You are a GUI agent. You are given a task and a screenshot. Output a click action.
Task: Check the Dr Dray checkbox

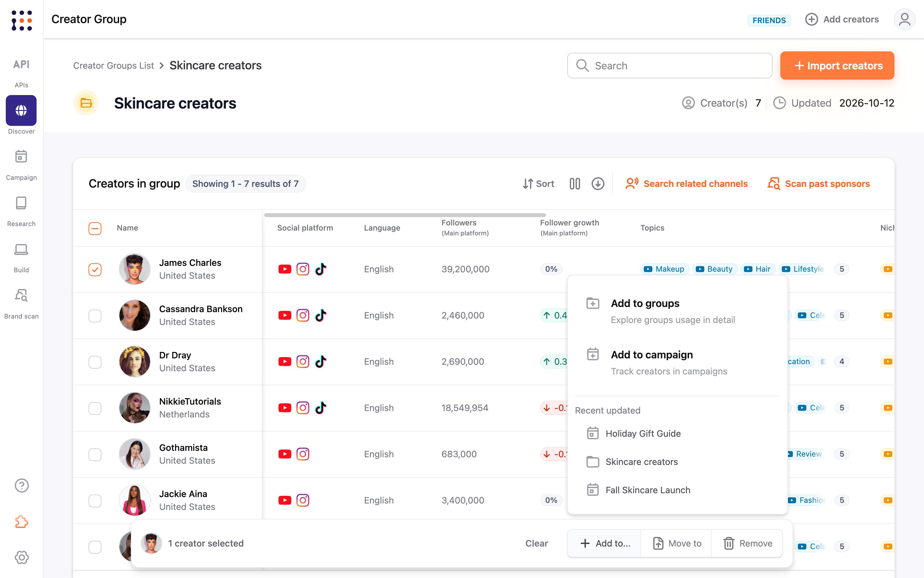(95, 362)
